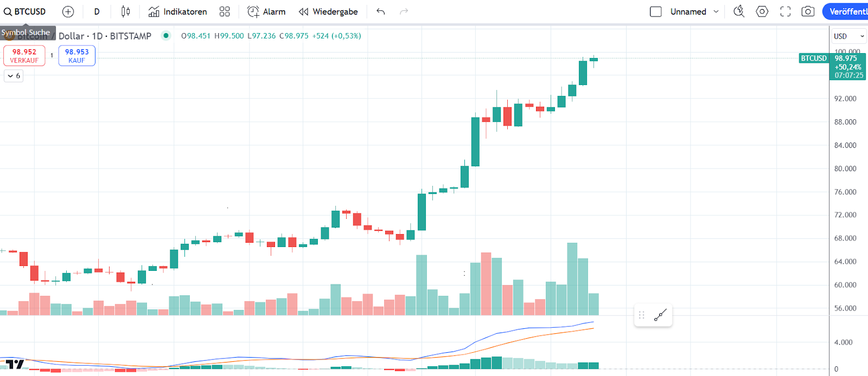Click the 4.000 MACD axis label

pos(844,342)
